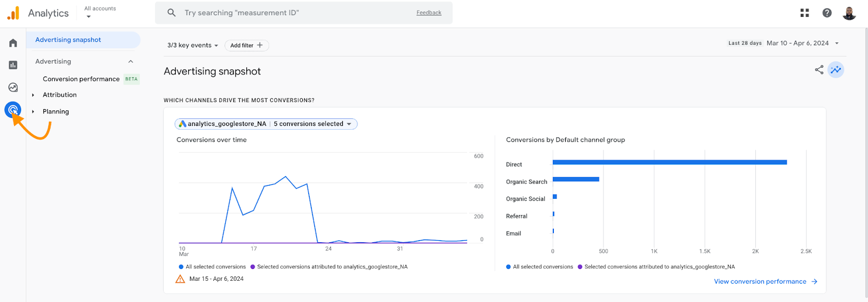Image resolution: width=868 pixels, height=302 pixels.
Task: Open the All accounts dropdown
Action: pyautogui.click(x=100, y=12)
